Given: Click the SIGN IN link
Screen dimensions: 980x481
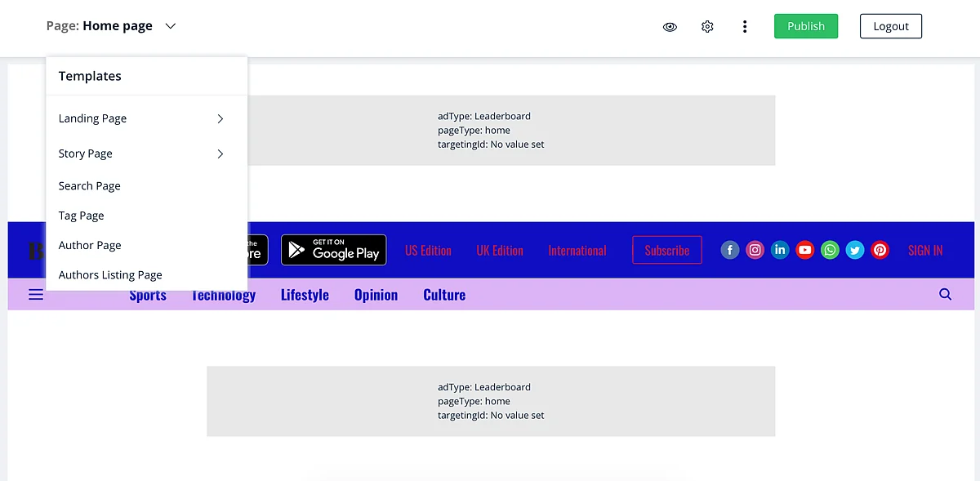Looking at the screenshot, I should [925, 251].
